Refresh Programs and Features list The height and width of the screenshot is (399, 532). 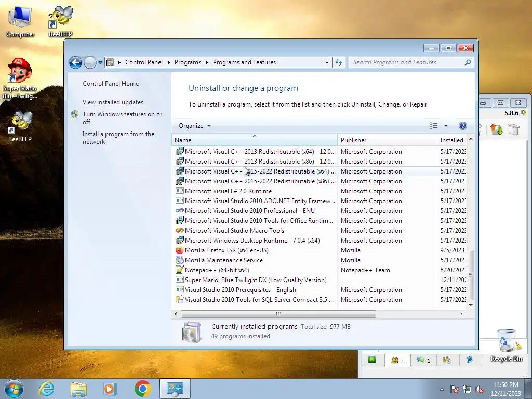(339, 62)
